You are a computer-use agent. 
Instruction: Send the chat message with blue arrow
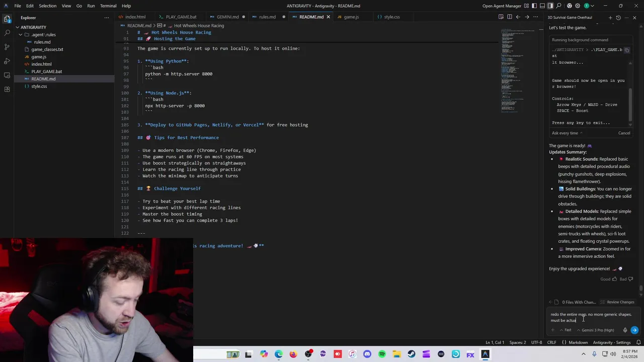click(634, 330)
